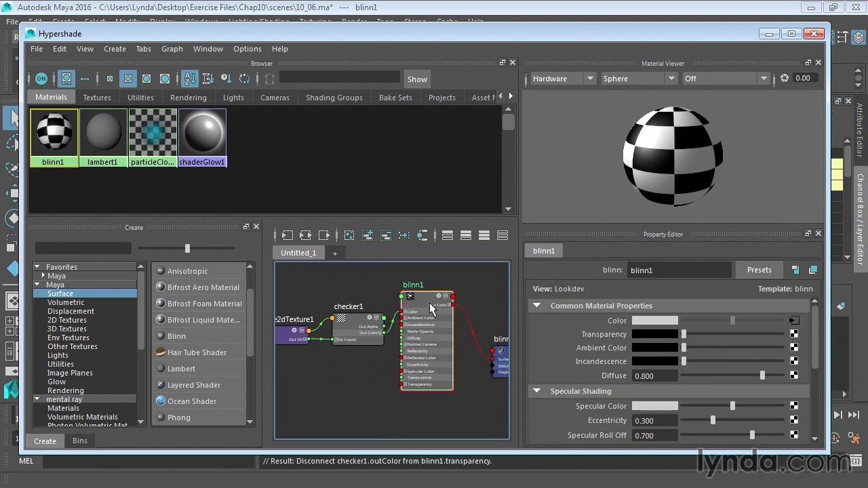Open the Create menu in Hypershade
This screenshot has width=868, height=488.
(x=115, y=49)
